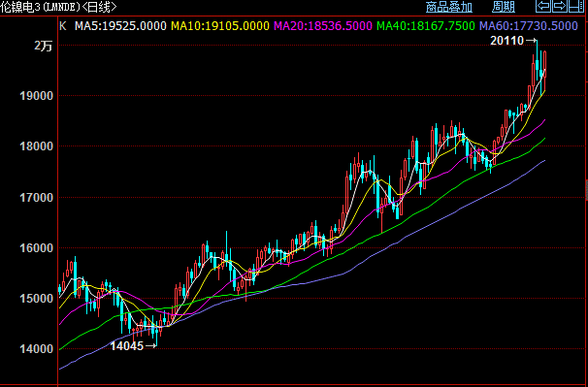Select the MA40 green indicator label
The width and height of the screenshot is (588, 387).
(x=426, y=26)
